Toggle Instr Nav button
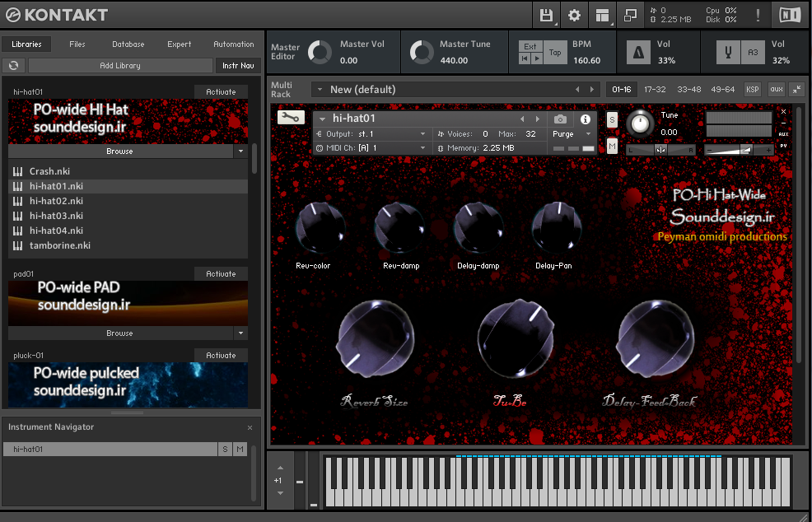Image resolution: width=812 pixels, height=522 pixels. [x=238, y=65]
